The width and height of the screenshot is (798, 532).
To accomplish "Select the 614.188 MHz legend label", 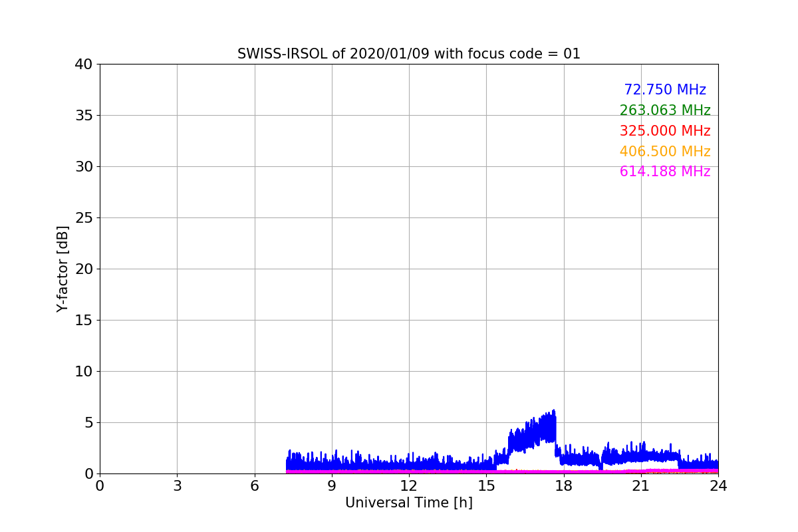I will click(x=665, y=172).
